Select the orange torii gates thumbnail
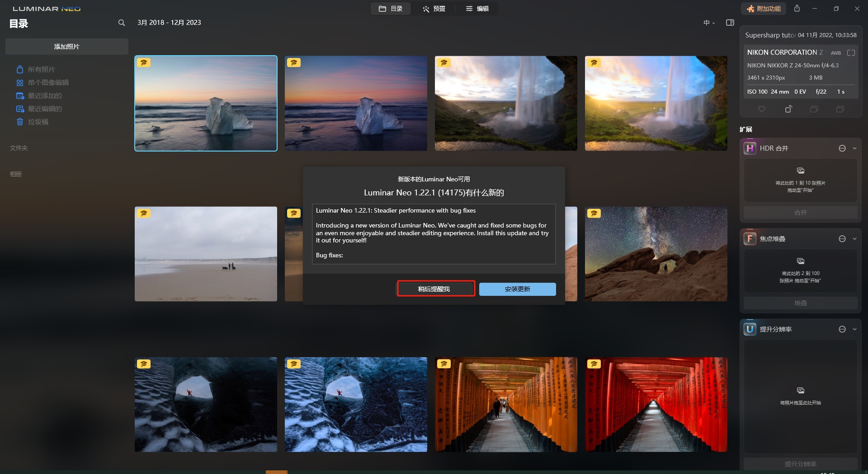The image size is (868, 474). pyautogui.click(x=506, y=404)
